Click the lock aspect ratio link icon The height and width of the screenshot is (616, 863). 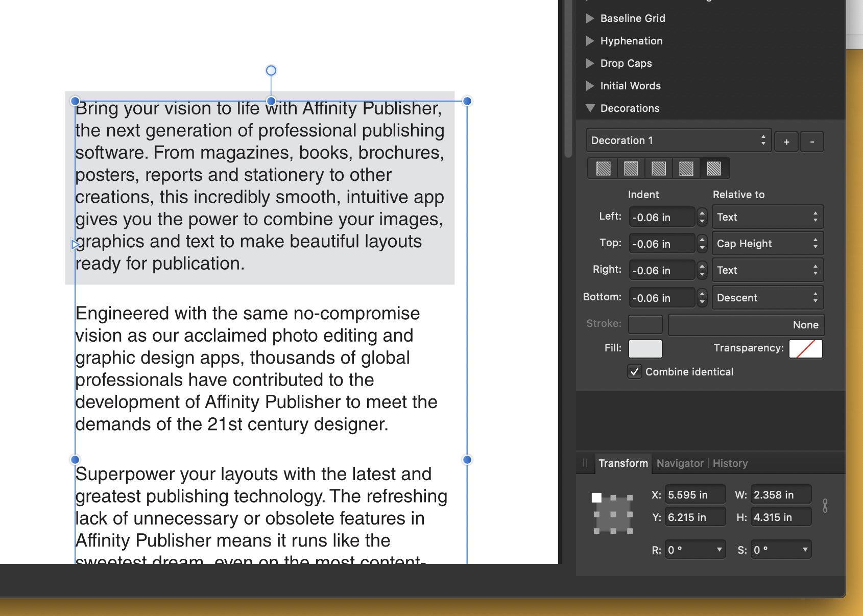[825, 506]
